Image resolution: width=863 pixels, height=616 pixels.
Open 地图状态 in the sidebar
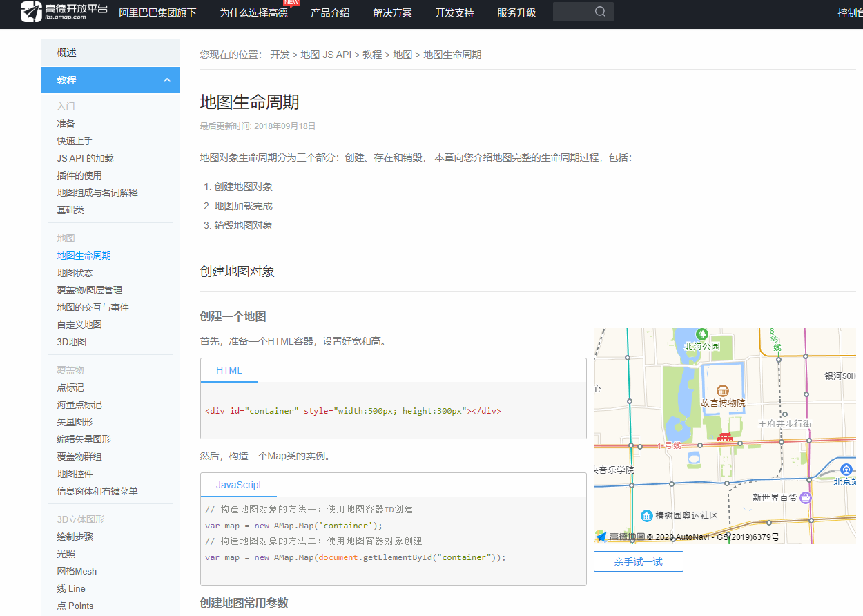click(75, 273)
